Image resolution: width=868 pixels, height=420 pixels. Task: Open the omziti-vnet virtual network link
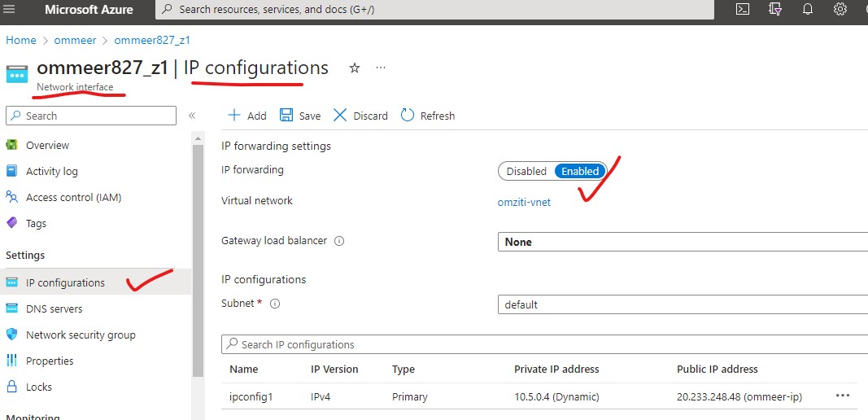[x=524, y=202]
